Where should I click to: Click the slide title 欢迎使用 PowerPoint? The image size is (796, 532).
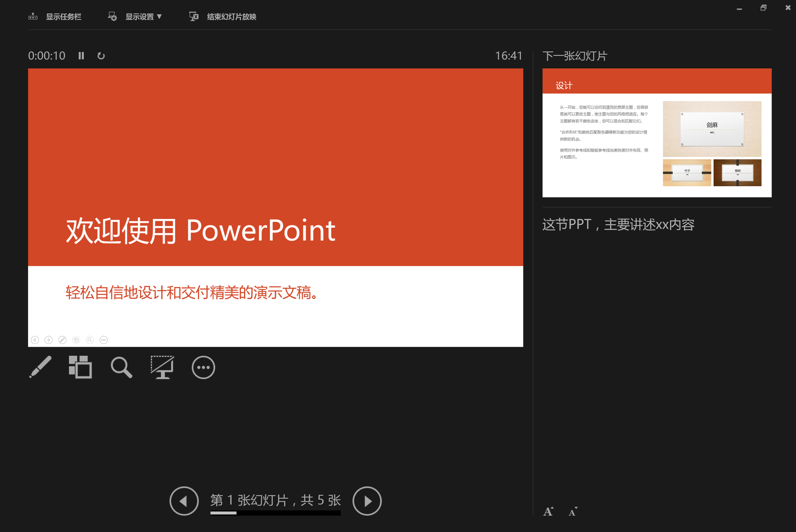pyautogui.click(x=200, y=231)
